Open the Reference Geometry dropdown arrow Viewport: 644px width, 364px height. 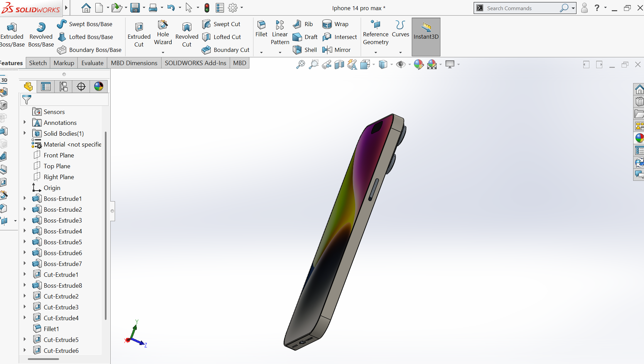[376, 53]
